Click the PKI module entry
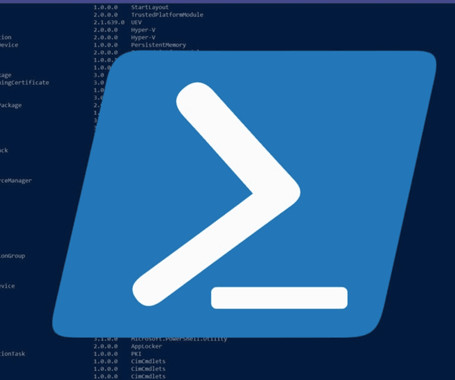The width and height of the screenshot is (455, 380). 136,354
